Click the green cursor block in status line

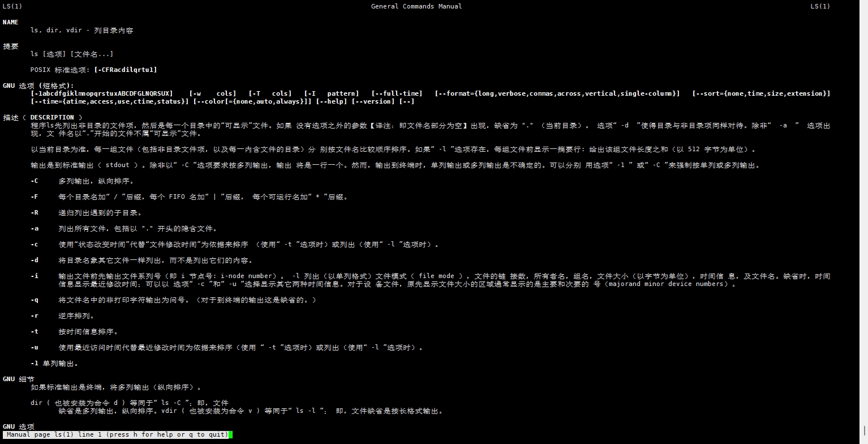point(231,435)
